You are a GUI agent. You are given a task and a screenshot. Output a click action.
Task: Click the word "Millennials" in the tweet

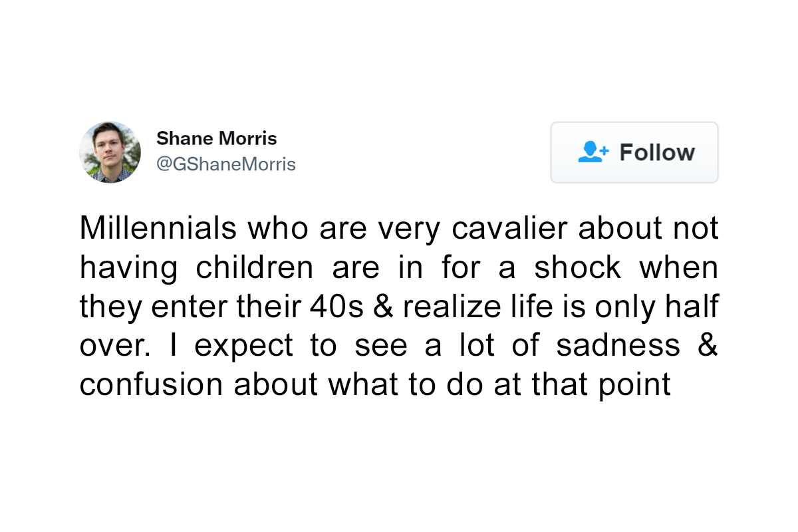(x=158, y=229)
